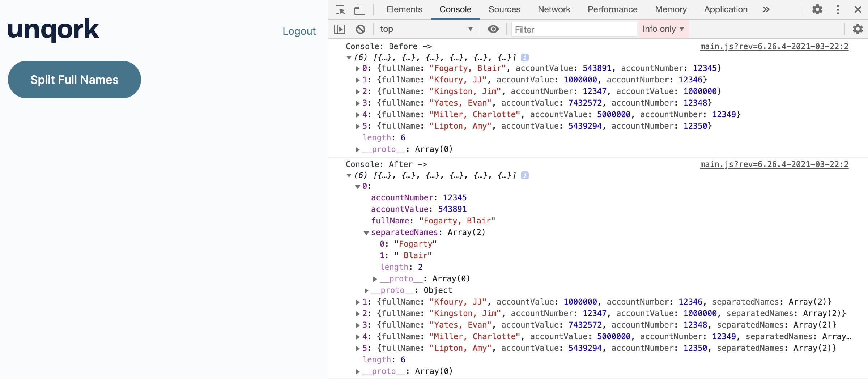Screen dimensions: 868x379
Task: Click info badge on the Before array
Action: [x=525, y=58]
